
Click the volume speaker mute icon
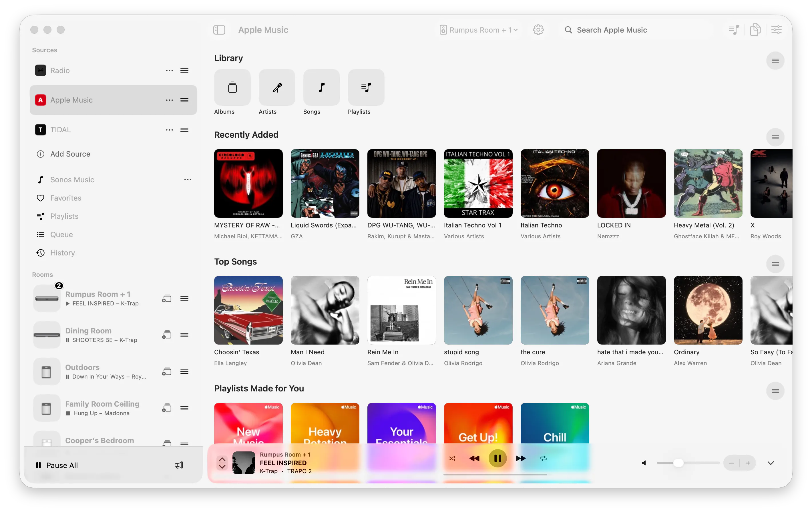pyautogui.click(x=644, y=463)
